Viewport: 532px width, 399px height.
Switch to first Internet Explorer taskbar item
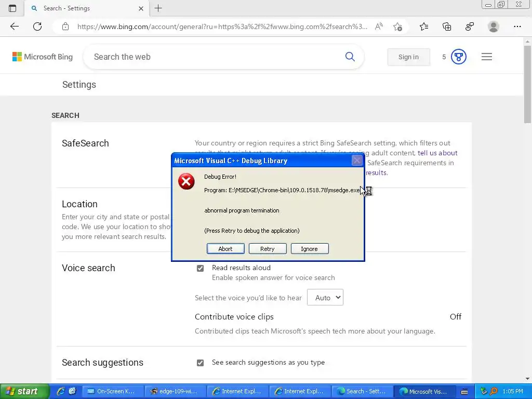click(x=238, y=391)
